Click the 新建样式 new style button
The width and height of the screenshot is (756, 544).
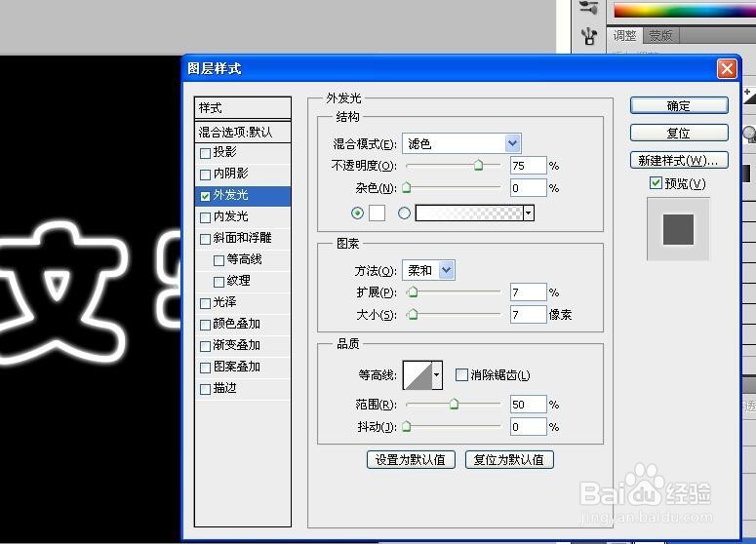pos(679,161)
